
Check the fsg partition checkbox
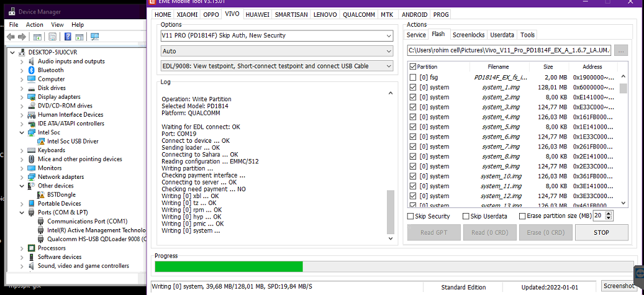pyautogui.click(x=413, y=78)
